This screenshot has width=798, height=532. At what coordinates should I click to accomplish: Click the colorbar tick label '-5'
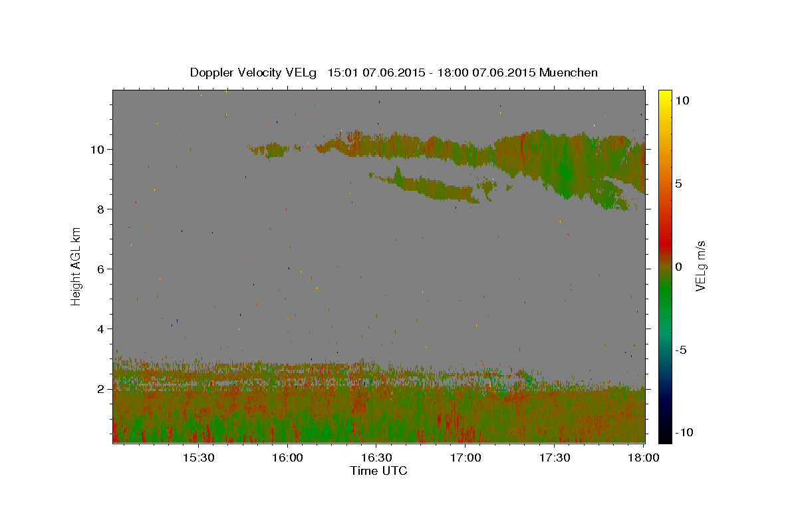click(x=681, y=350)
